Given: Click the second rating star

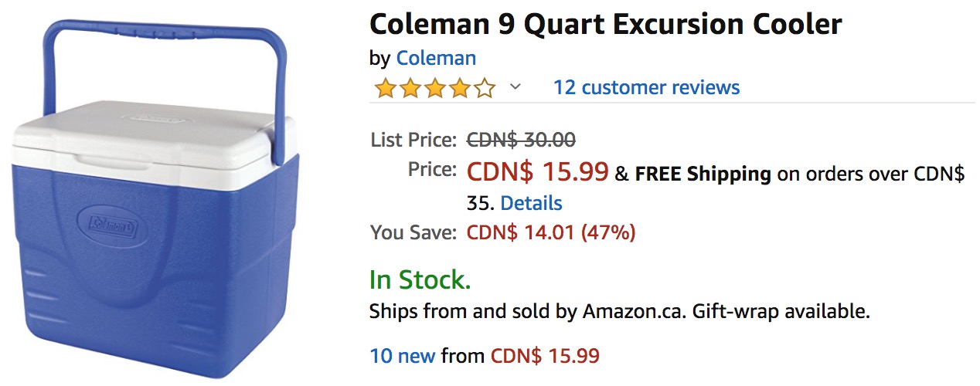Looking at the screenshot, I should pos(410,88).
